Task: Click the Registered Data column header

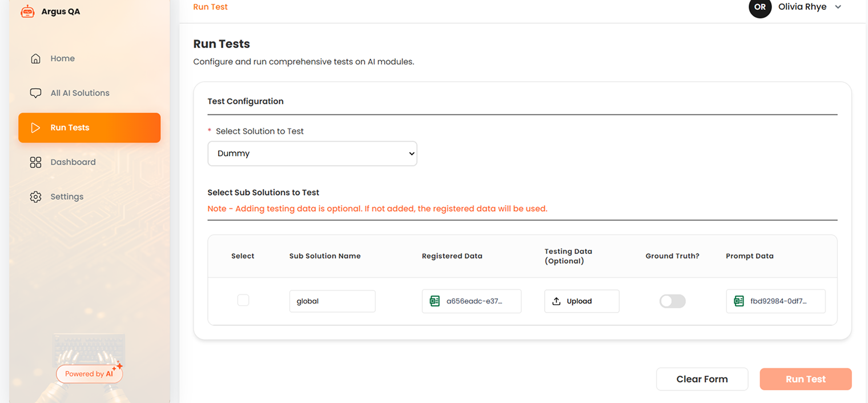Action: point(452,256)
